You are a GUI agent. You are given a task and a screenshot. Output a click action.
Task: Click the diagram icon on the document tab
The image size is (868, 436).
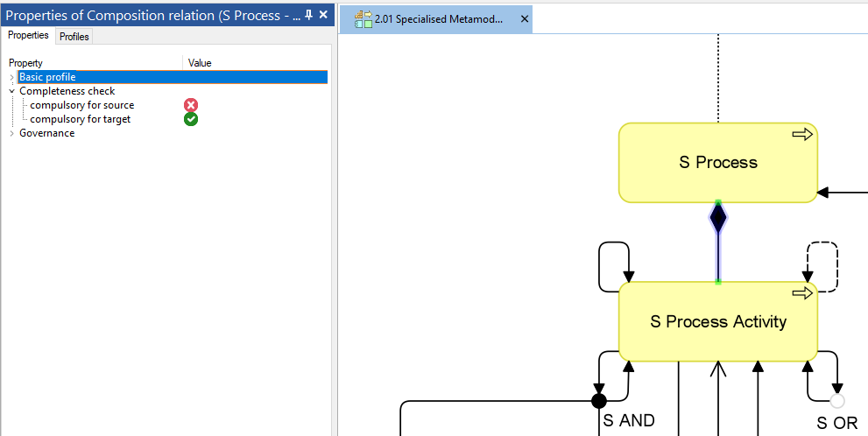coord(363,19)
